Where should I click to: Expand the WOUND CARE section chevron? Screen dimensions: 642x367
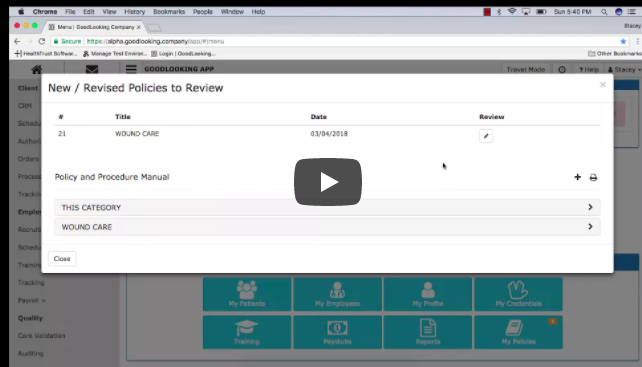(x=590, y=227)
